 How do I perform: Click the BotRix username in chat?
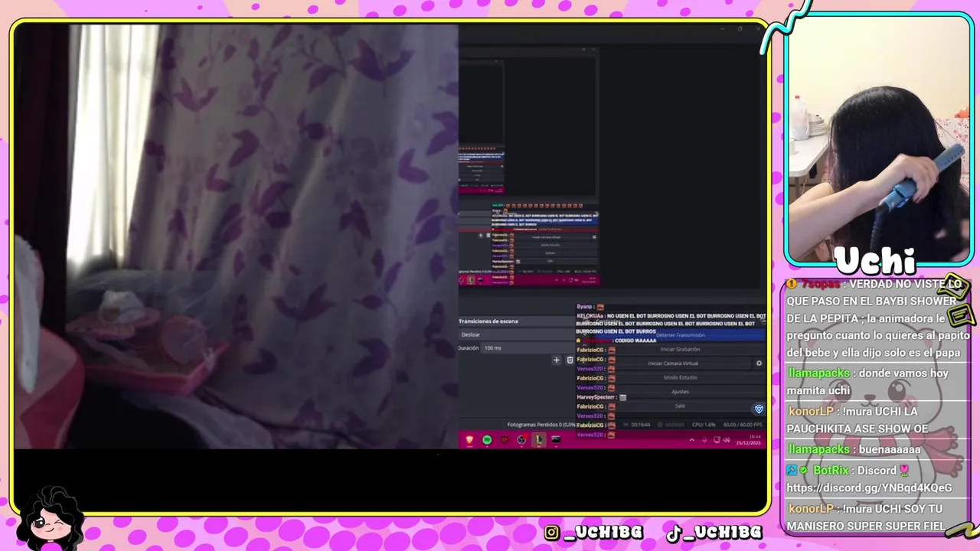point(831,470)
